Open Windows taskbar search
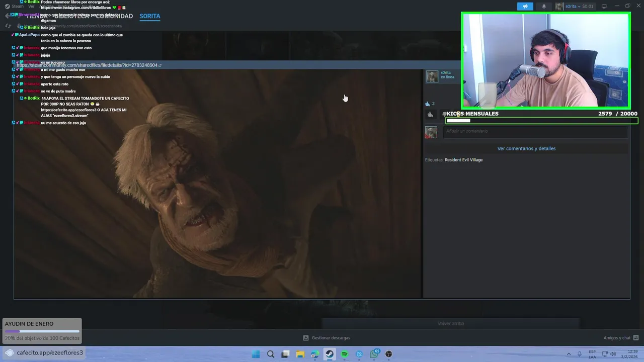 [x=271, y=354]
